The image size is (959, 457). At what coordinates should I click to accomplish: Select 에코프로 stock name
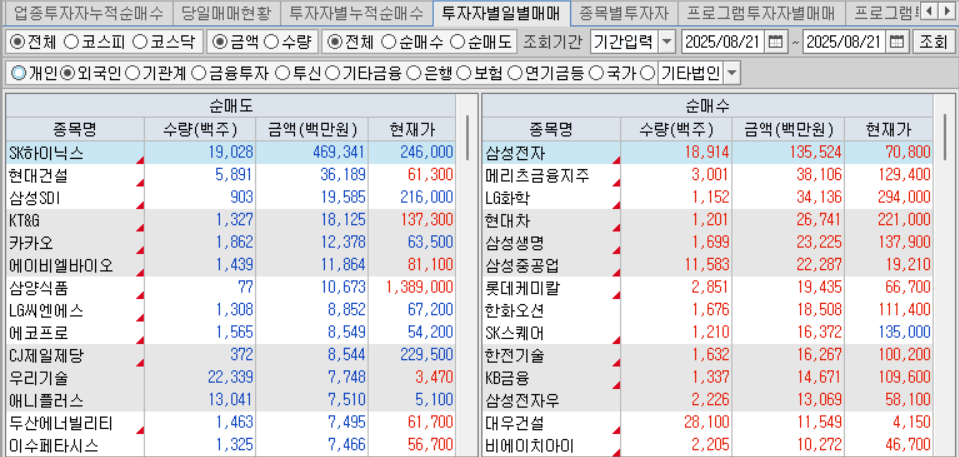39,333
